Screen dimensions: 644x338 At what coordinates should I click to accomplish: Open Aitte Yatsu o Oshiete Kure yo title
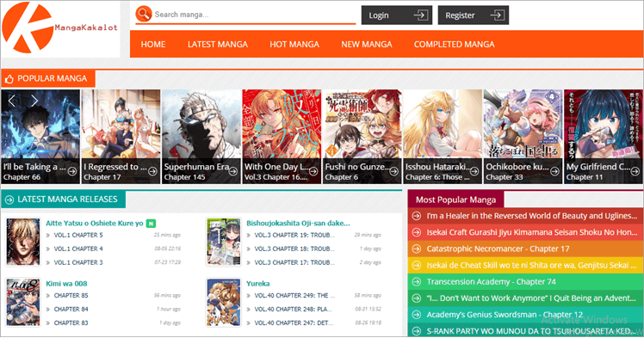tap(95, 223)
